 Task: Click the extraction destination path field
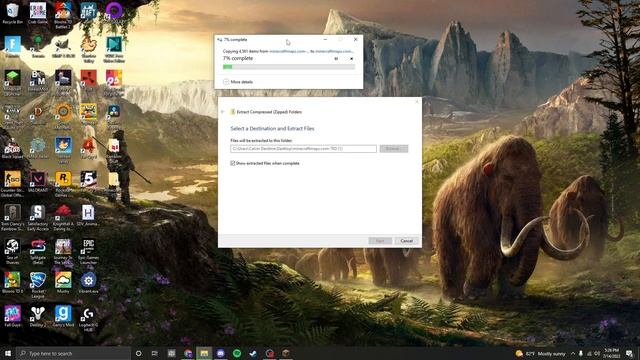[303, 149]
